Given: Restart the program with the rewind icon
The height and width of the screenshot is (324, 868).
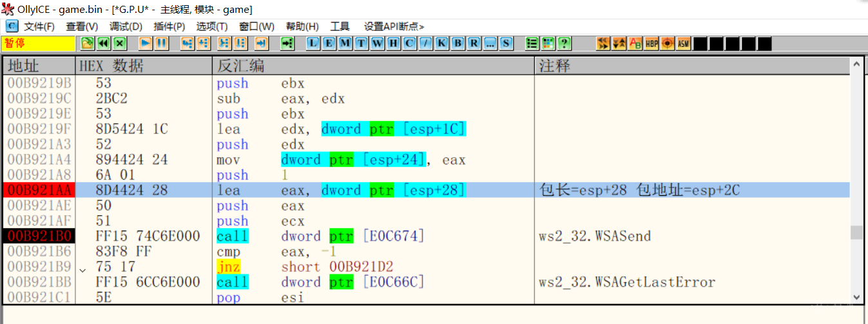Looking at the screenshot, I should [x=103, y=43].
